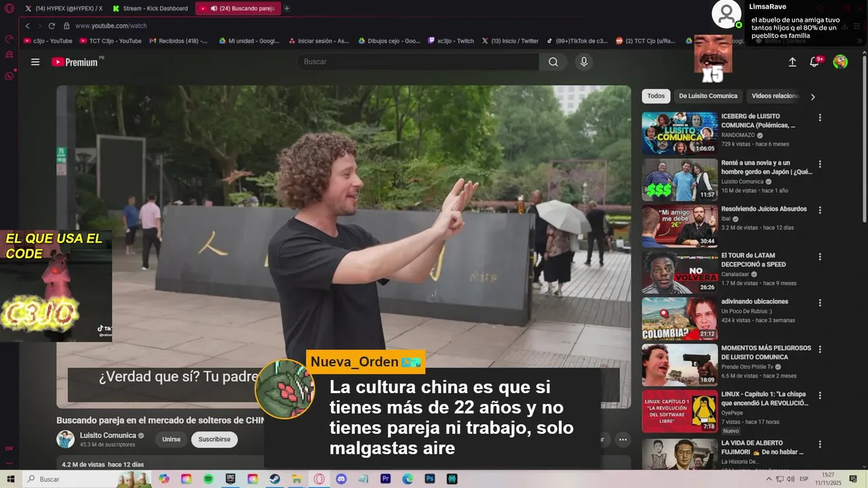Open more options for Resolviendo Juicios Absurdos video
This screenshot has width=868, height=488.
[820, 210]
